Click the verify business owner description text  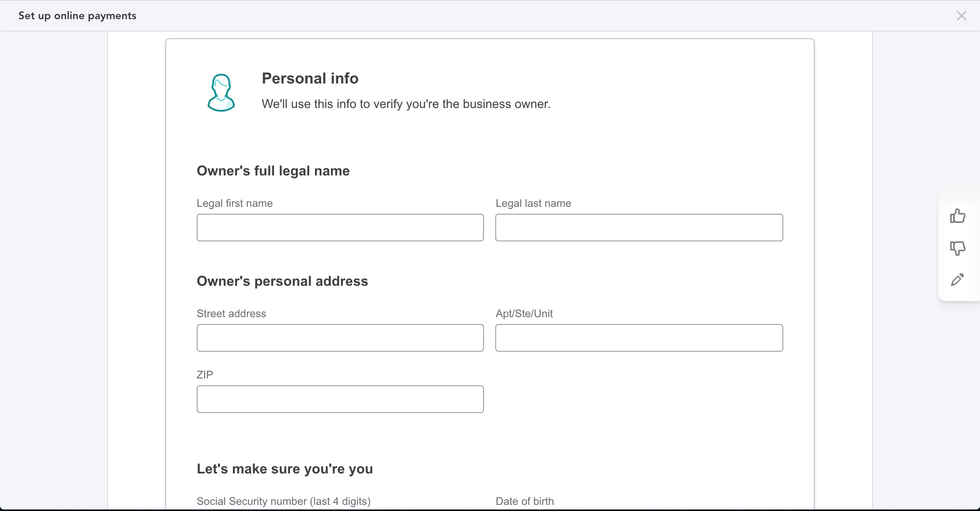pyautogui.click(x=406, y=104)
